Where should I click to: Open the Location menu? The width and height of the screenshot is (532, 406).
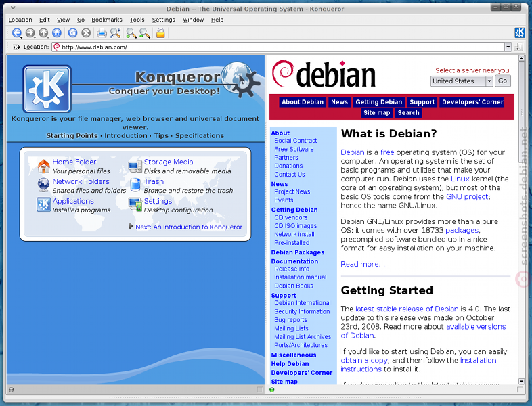pyautogui.click(x=20, y=20)
